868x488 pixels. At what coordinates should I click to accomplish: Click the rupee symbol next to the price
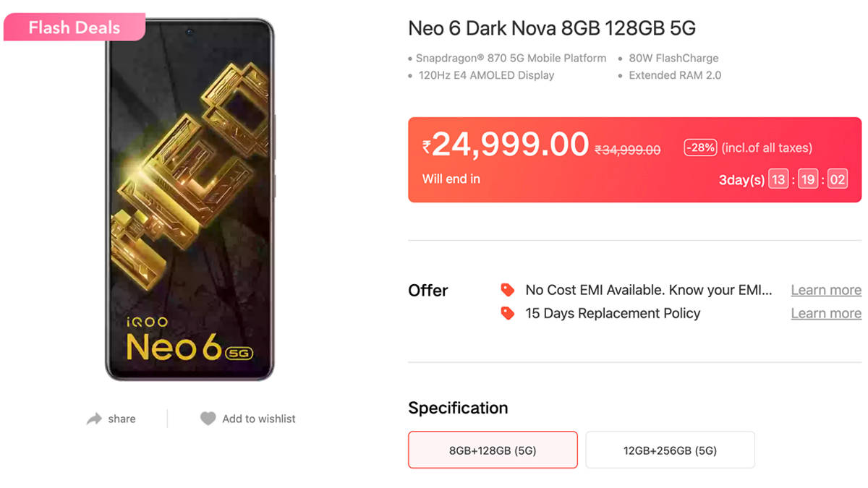(x=427, y=146)
